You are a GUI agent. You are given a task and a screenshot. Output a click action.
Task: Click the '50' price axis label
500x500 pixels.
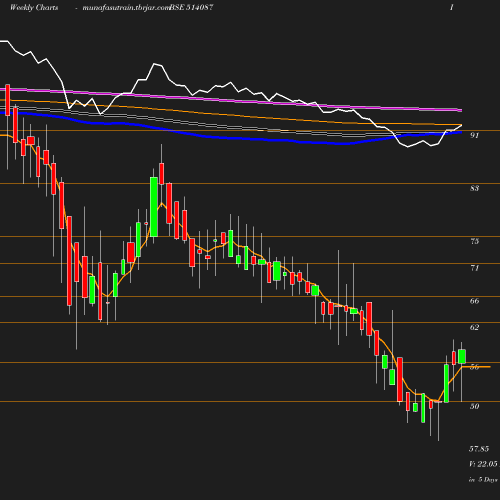[x=474, y=406]
